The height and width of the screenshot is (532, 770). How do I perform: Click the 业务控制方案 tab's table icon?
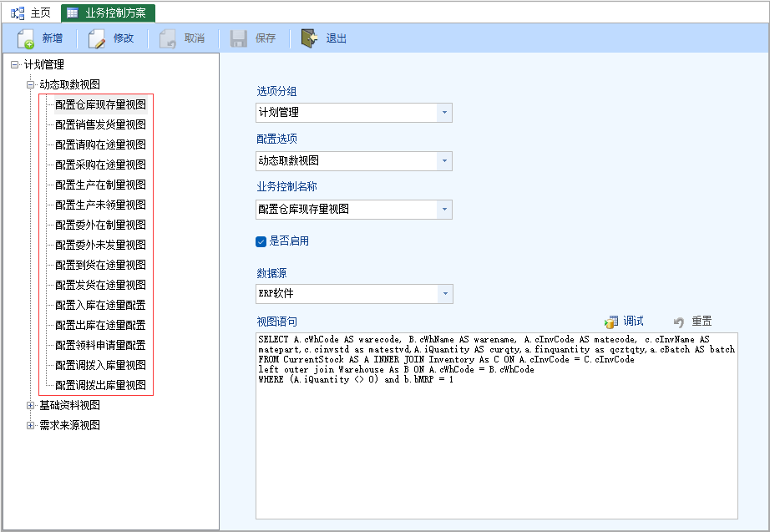click(x=72, y=13)
